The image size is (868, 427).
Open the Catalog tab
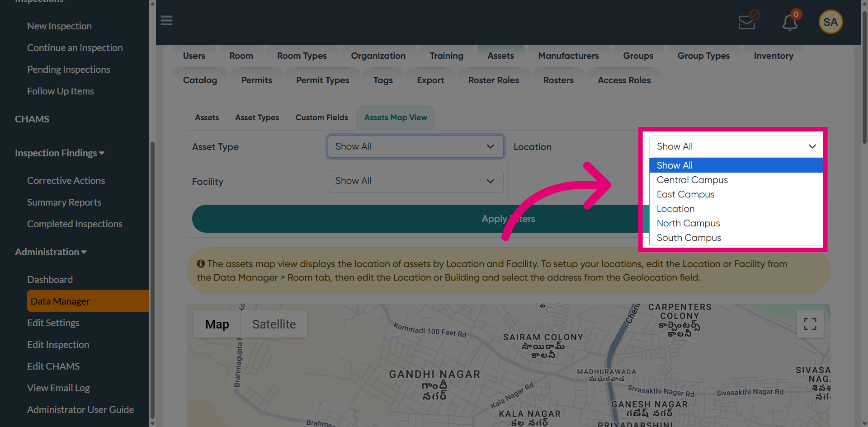200,80
